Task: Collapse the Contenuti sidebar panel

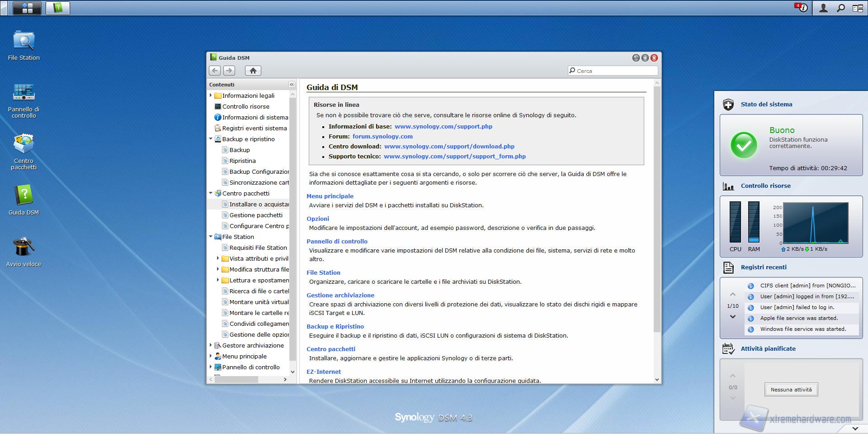Action: point(292,85)
